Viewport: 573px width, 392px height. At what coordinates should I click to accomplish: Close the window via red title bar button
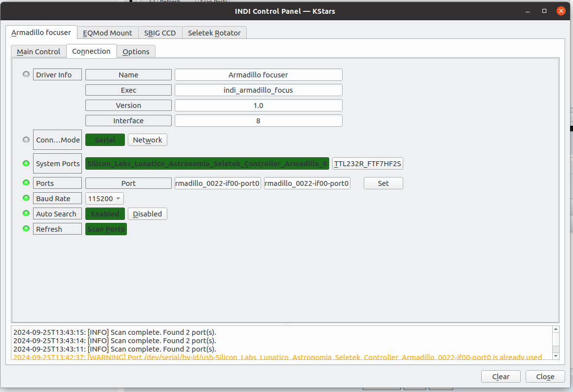coord(561,11)
